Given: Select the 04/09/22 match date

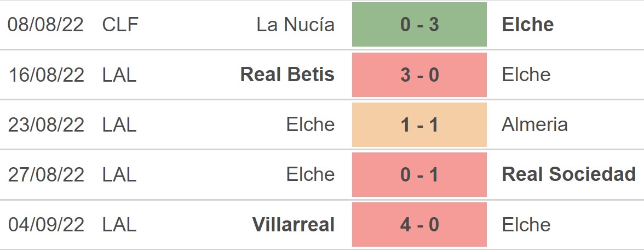Looking at the screenshot, I should 46,224.
